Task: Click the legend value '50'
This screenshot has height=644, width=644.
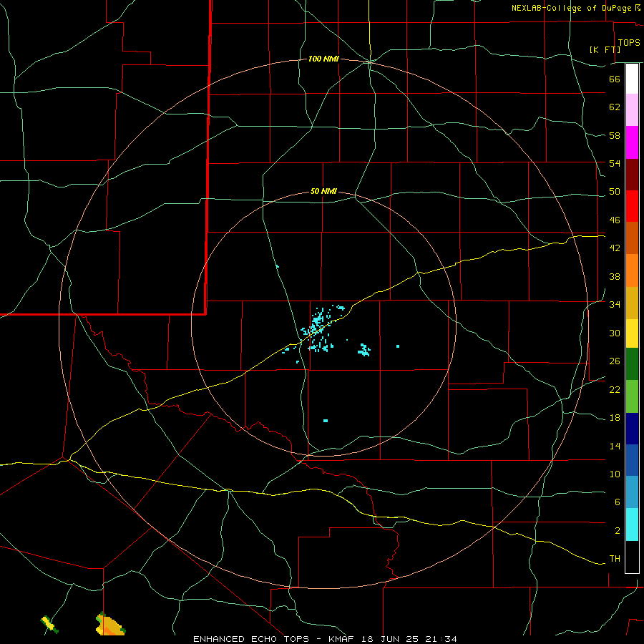Action: 615,191
